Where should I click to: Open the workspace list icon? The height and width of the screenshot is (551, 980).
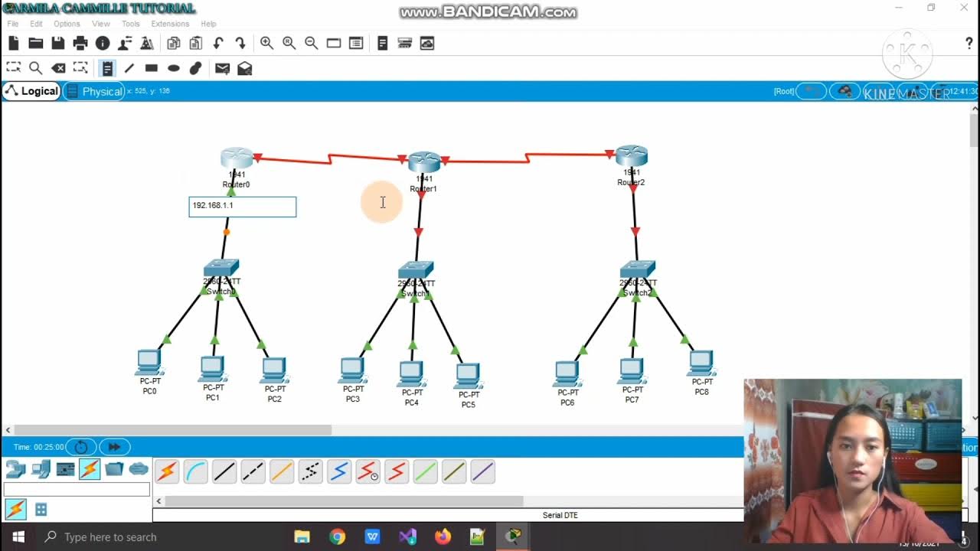356,44
